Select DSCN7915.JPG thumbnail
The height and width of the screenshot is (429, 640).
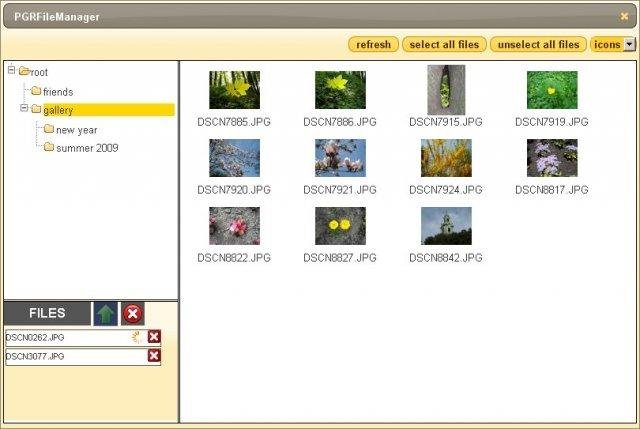coord(446,90)
